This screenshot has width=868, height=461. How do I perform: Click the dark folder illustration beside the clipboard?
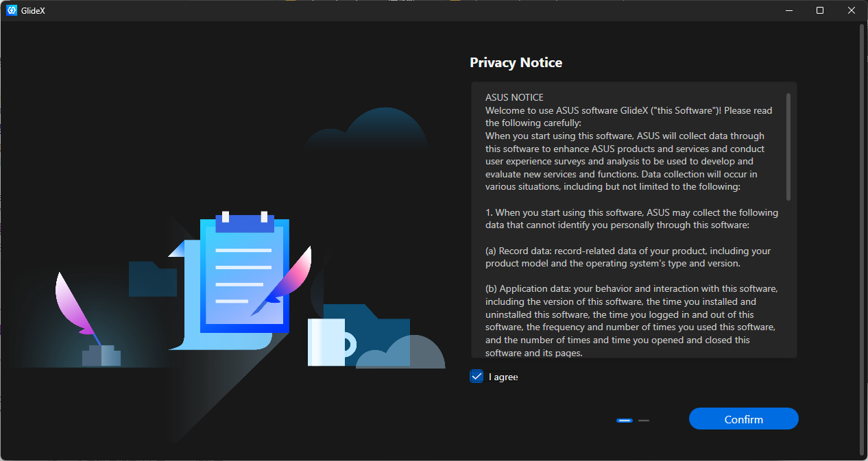click(x=152, y=279)
